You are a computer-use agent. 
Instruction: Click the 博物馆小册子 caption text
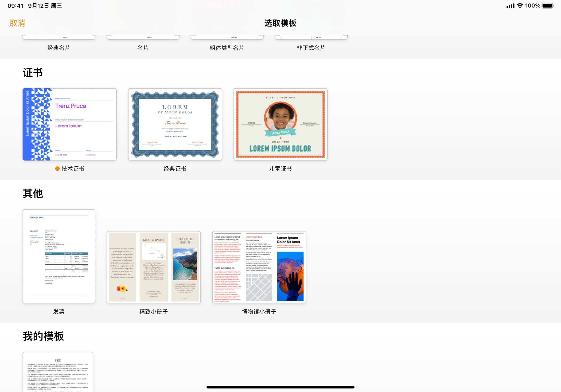pyautogui.click(x=259, y=312)
